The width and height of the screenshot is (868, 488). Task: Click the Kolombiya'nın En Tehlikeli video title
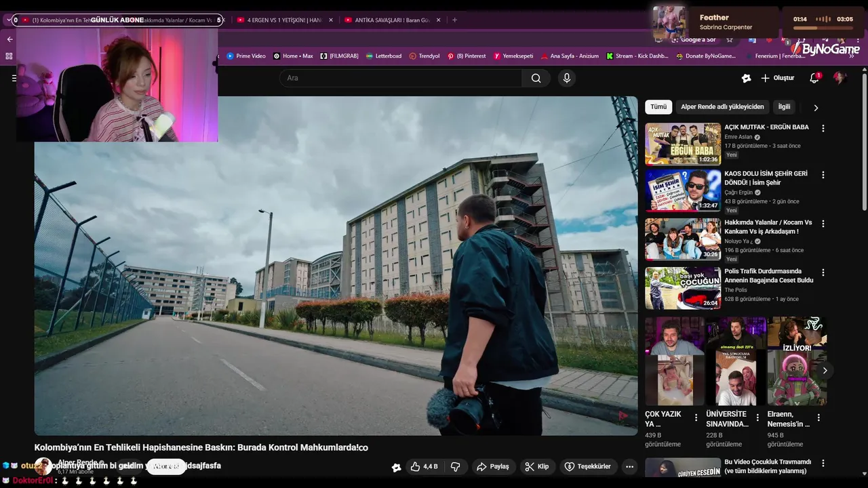pos(201,448)
